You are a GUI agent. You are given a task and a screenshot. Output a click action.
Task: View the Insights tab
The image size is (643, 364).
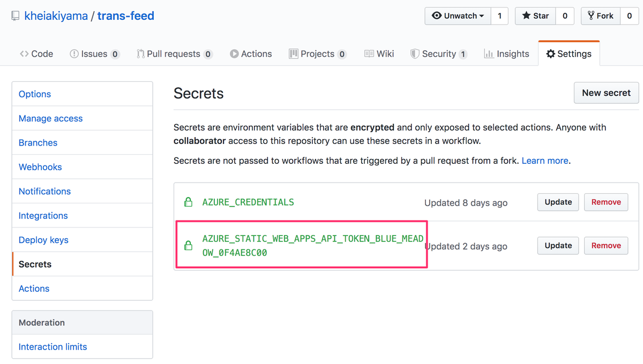coord(506,54)
